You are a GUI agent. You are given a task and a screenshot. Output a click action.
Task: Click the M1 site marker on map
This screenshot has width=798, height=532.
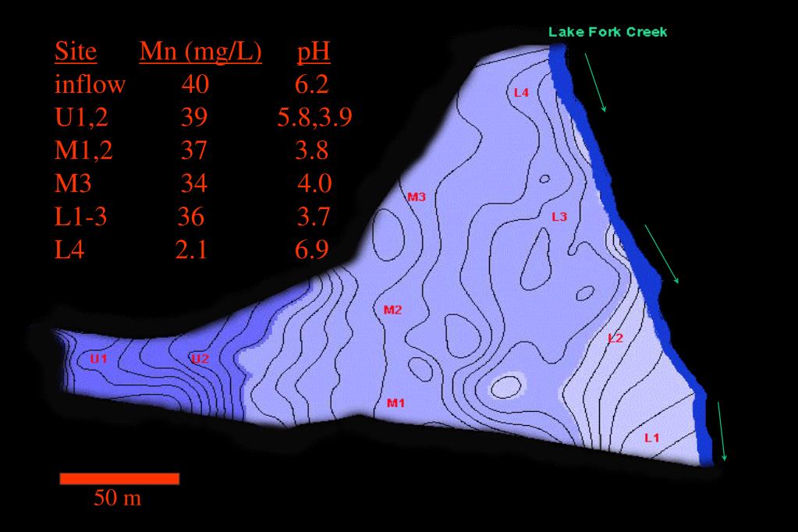395,403
